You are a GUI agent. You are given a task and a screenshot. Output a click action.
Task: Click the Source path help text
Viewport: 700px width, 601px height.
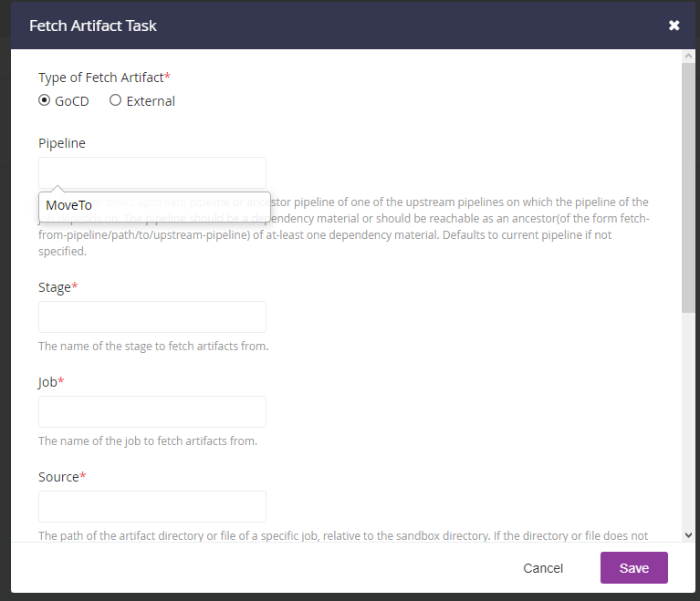[343, 536]
